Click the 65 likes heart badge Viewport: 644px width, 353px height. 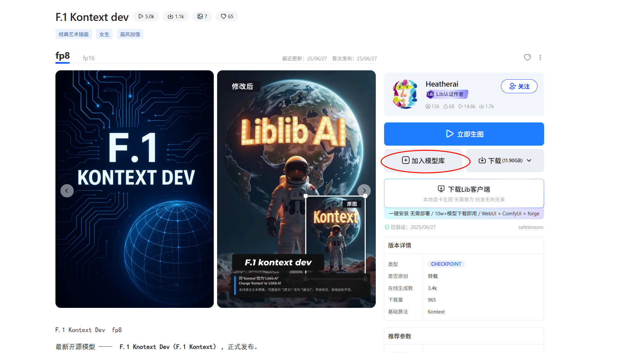click(x=227, y=17)
